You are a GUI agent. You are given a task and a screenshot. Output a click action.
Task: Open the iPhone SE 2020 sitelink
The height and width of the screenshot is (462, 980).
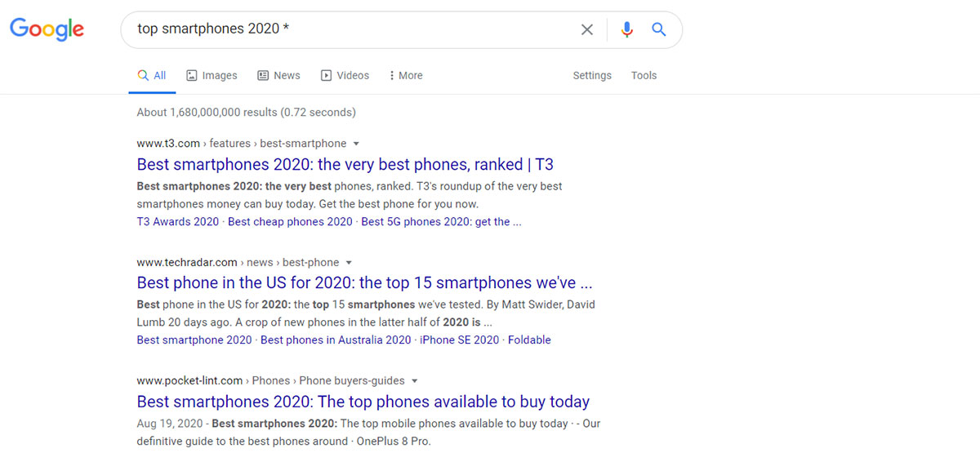pyautogui.click(x=459, y=340)
